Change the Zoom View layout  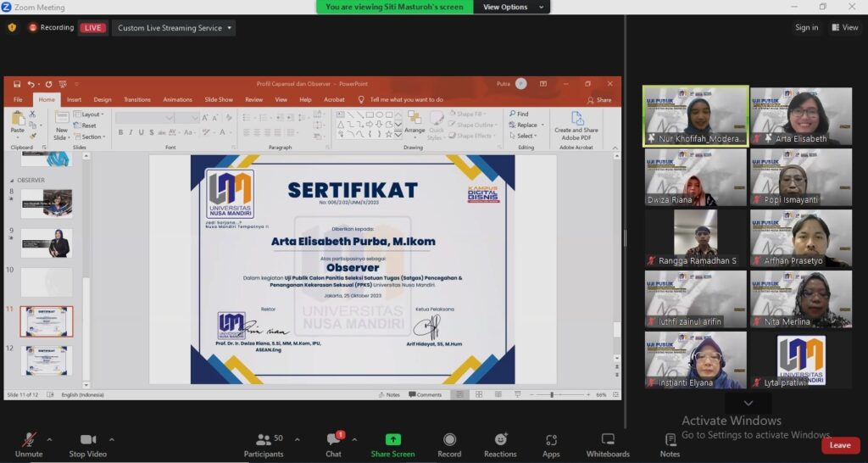[x=845, y=28]
